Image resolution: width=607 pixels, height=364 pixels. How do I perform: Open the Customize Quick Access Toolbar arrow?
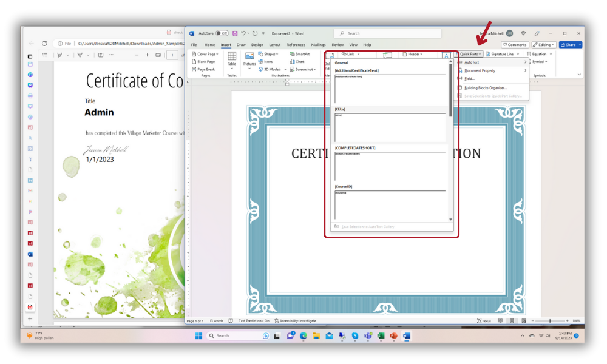coord(263,33)
